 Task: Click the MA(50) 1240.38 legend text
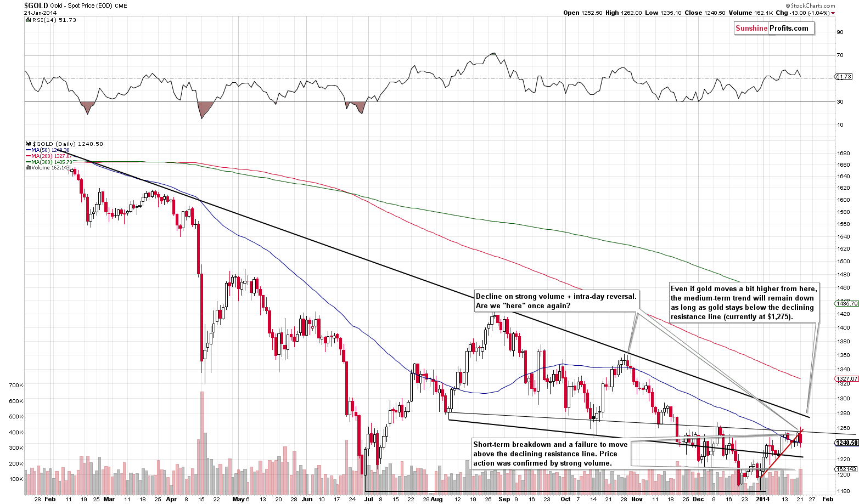pos(50,150)
